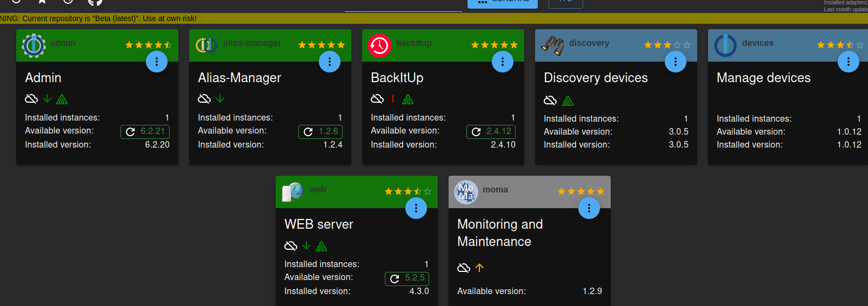Click cloud-off icon on BackItUp card
868x306 pixels.
(377, 98)
